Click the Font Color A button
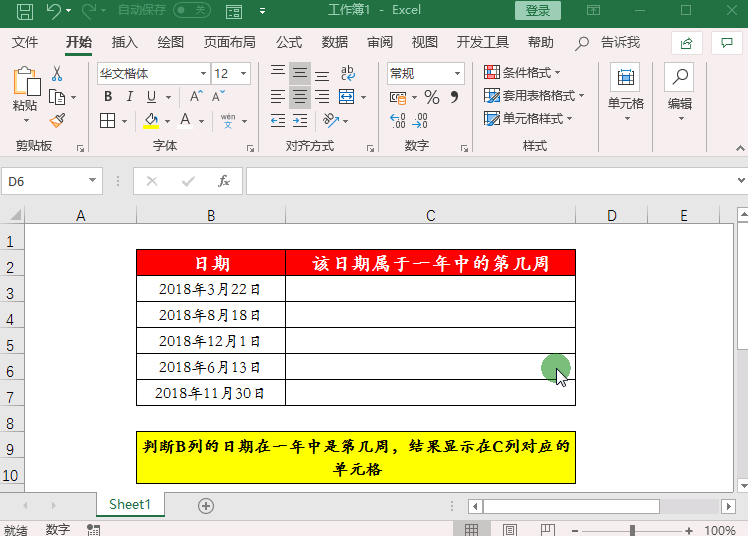The height and width of the screenshot is (536, 748). tap(185, 121)
